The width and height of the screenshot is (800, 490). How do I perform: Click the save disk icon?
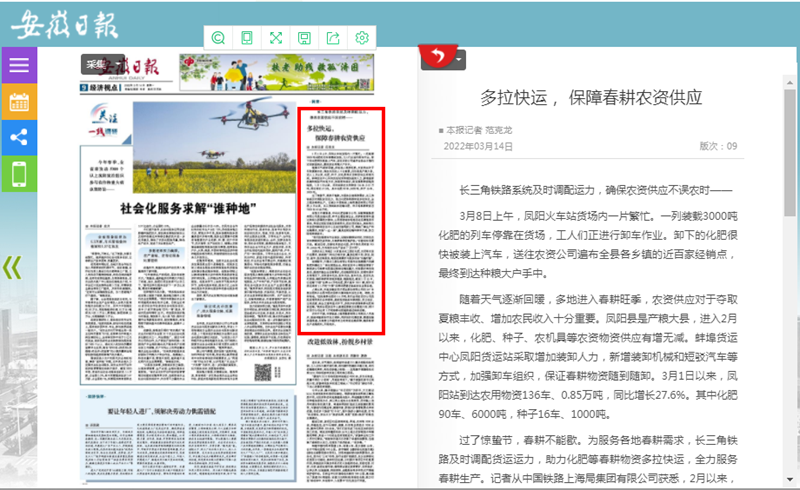pyautogui.click(x=304, y=38)
